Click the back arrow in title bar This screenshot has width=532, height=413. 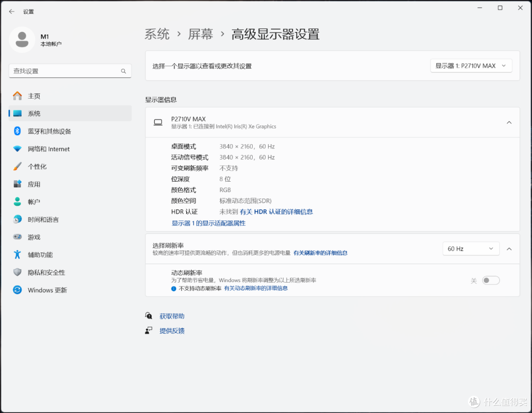(12, 11)
